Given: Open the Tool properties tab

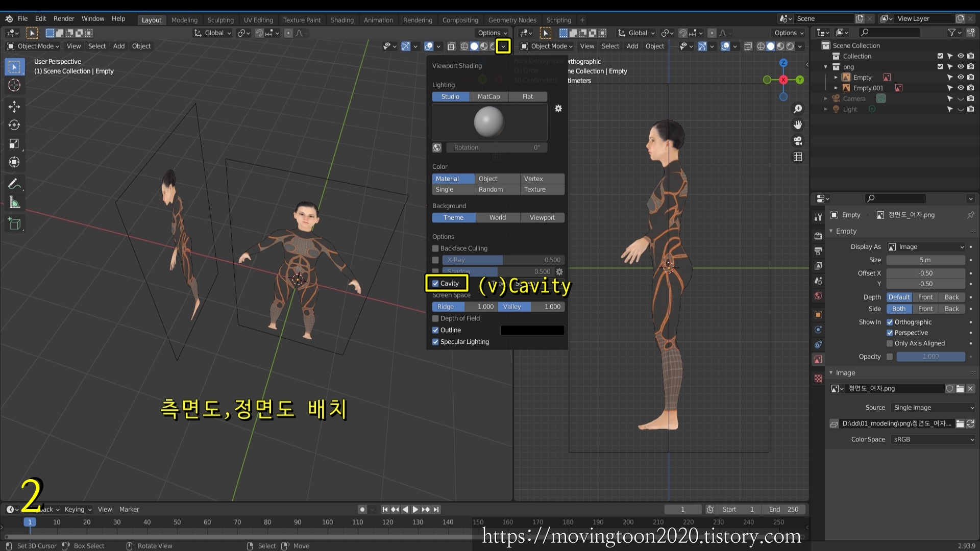Looking at the screenshot, I should 818,217.
